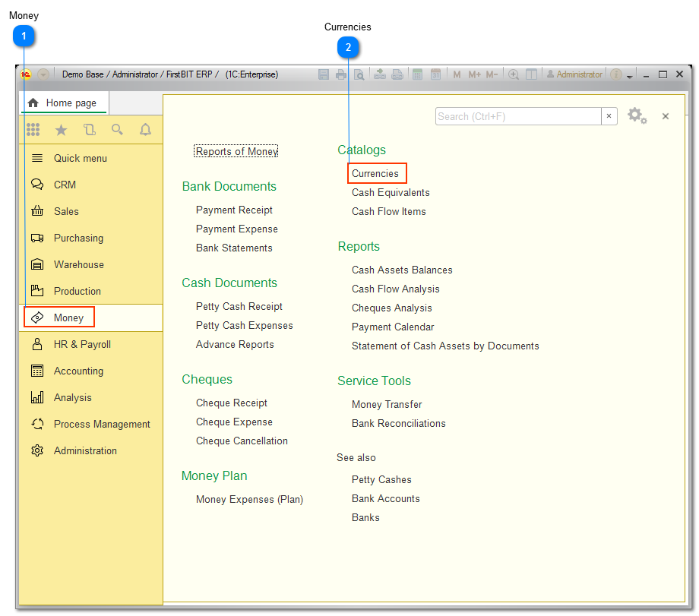The image size is (699, 616).
Task: Open the Notifications bell icon
Action: pyautogui.click(x=145, y=129)
